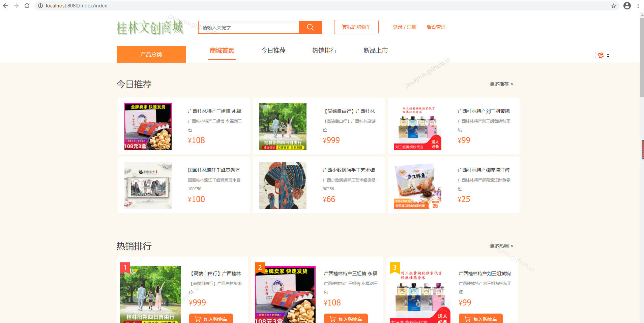The image size is (644, 323).
Task: Click the browser back arrow
Action: pos(5,5)
